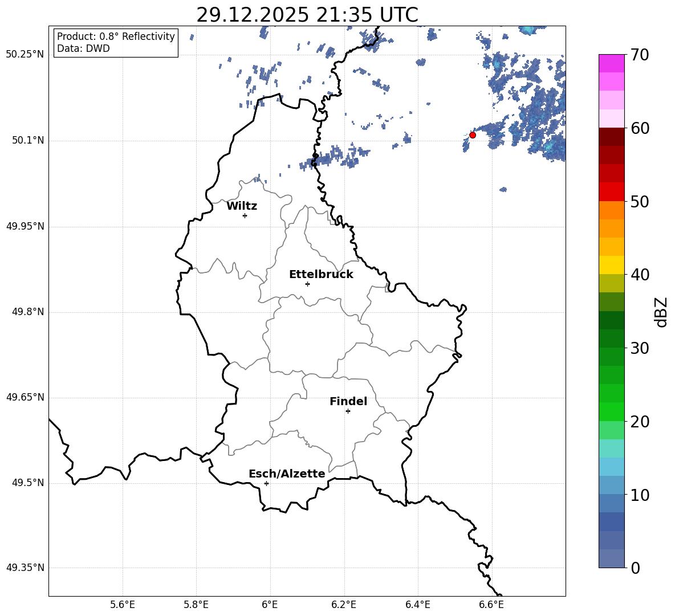Click the 40 tick on the colorbar

tap(640, 275)
